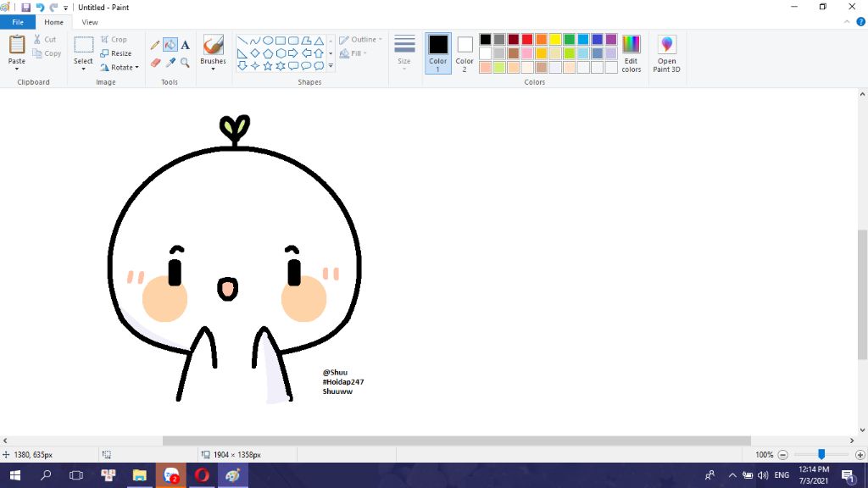Open the shape Fill dropdown
Viewport: 868px width, 488px height.
click(x=353, y=53)
